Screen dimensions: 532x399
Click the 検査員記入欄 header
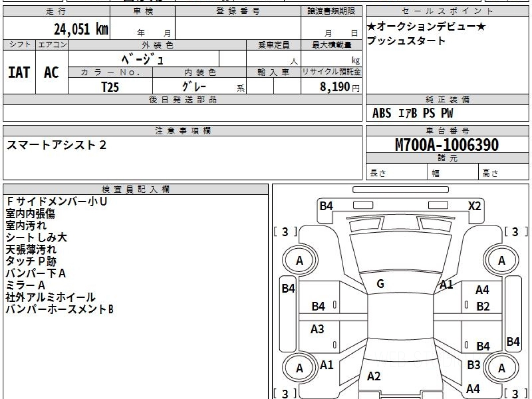click(136, 189)
